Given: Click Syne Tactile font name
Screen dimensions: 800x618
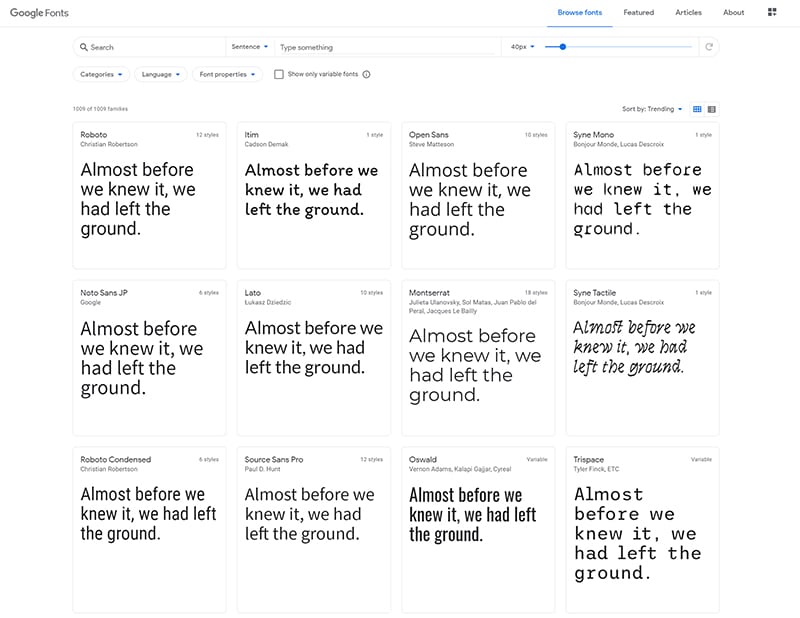Looking at the screenshot, I should [594, 293].
